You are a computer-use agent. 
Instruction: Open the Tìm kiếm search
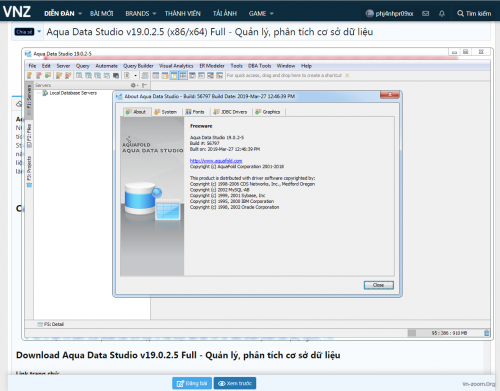(x=474, y=14)
